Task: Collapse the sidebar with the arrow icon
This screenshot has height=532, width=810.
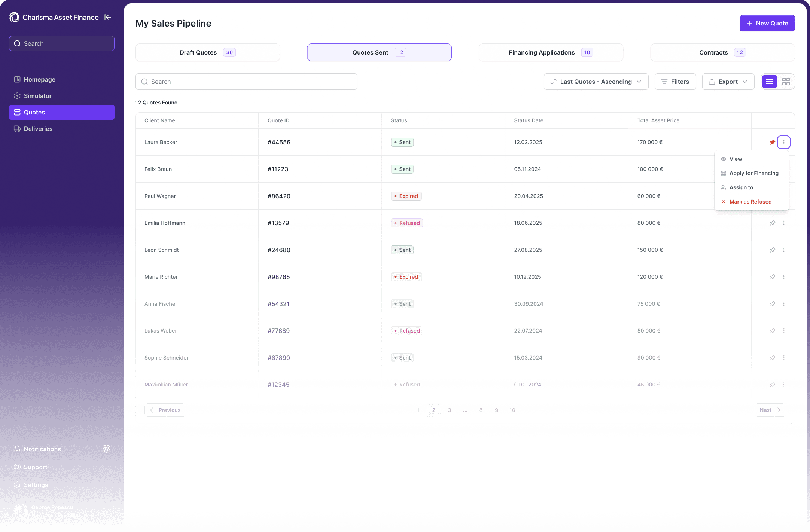Action: [x=108, y=17]
